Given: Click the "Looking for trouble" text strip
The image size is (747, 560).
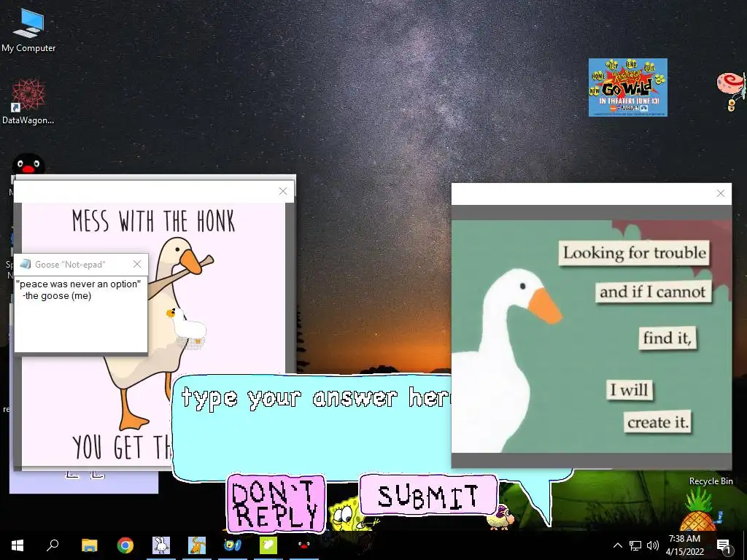Looking at the screenshot, I should 635,252.
